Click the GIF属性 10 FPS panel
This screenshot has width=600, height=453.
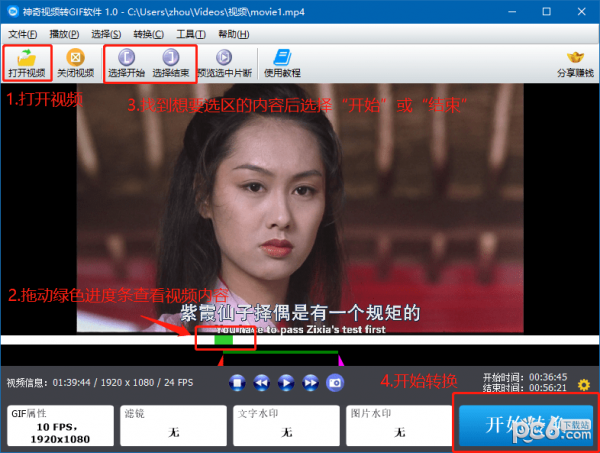point(60,425)
